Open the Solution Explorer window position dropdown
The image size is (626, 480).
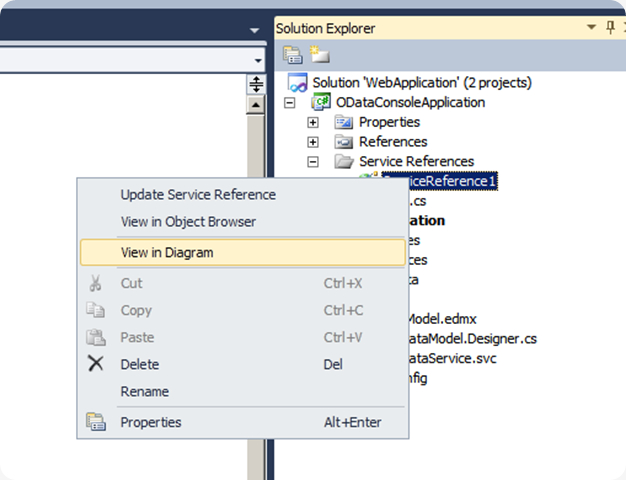click(592, 28)
